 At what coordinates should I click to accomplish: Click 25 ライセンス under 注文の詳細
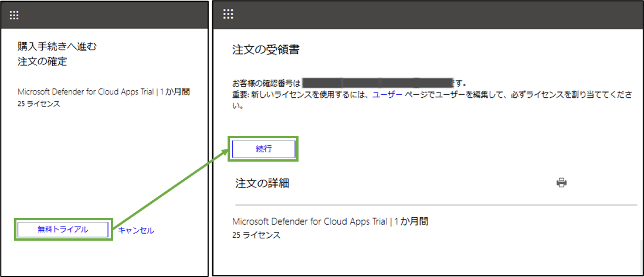click(x=256, y=235)
